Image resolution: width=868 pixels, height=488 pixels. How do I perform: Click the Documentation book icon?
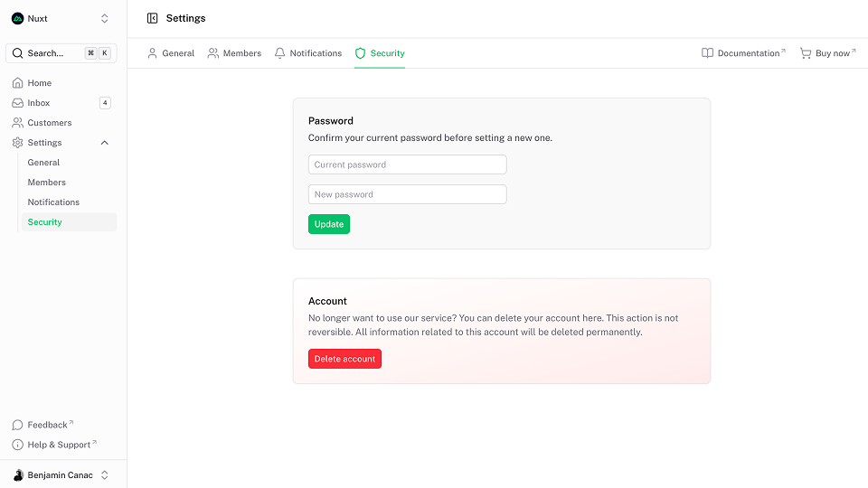point(707,53)
